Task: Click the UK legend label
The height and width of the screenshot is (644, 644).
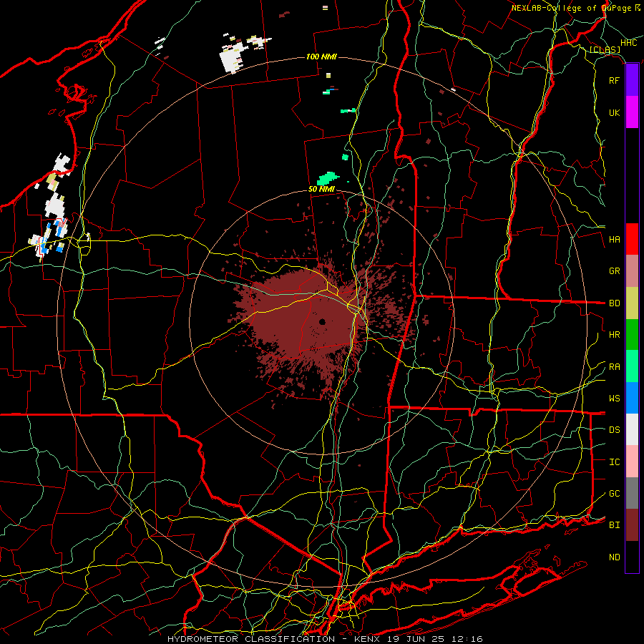Action: [615, 112]
